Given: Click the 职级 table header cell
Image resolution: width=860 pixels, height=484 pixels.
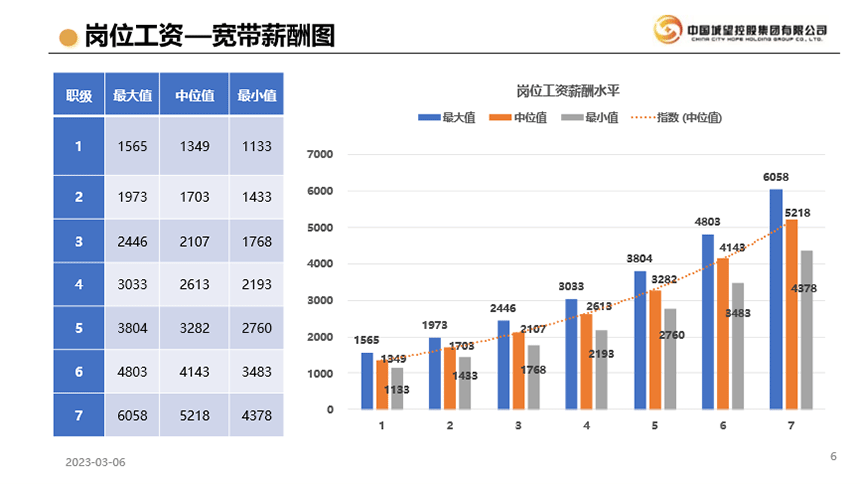Looking at the screenshot, I should 79,96.
